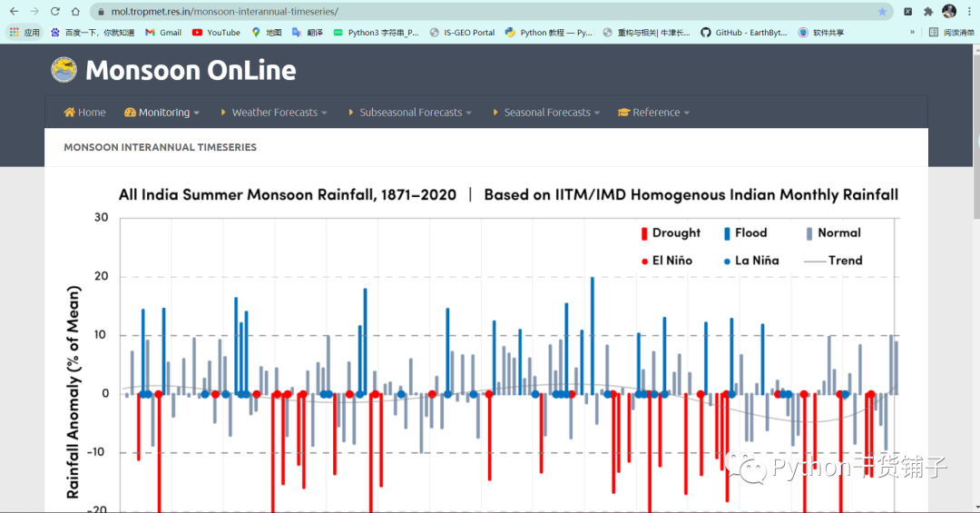
Task: Expand the Subseasonal Forecasts dropdown
Action: point(410,113)
